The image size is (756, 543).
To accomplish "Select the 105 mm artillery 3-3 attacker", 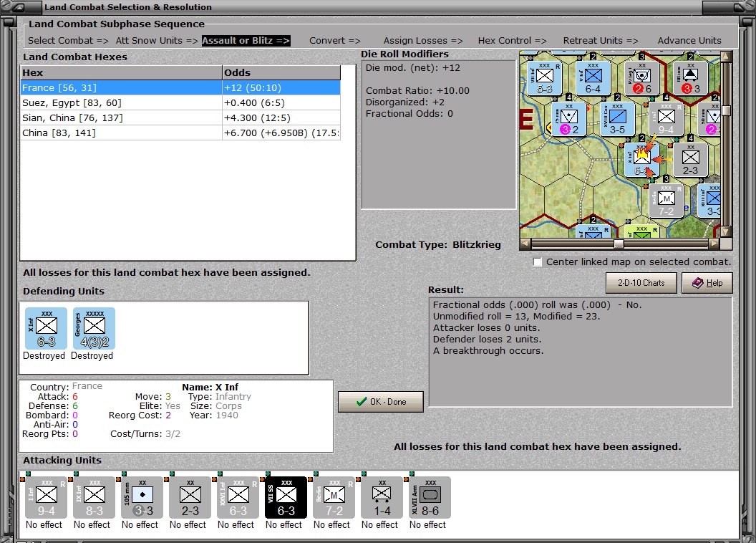I will pos(142,497).
